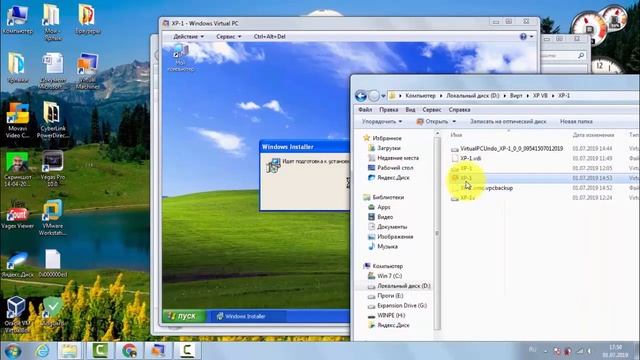Select Локальный диск (D:) in tree
This screenshot has width=640, height=360.
coord(399,286)
